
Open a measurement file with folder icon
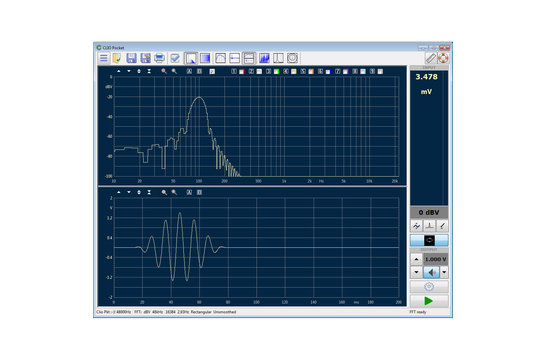(117, 58)
